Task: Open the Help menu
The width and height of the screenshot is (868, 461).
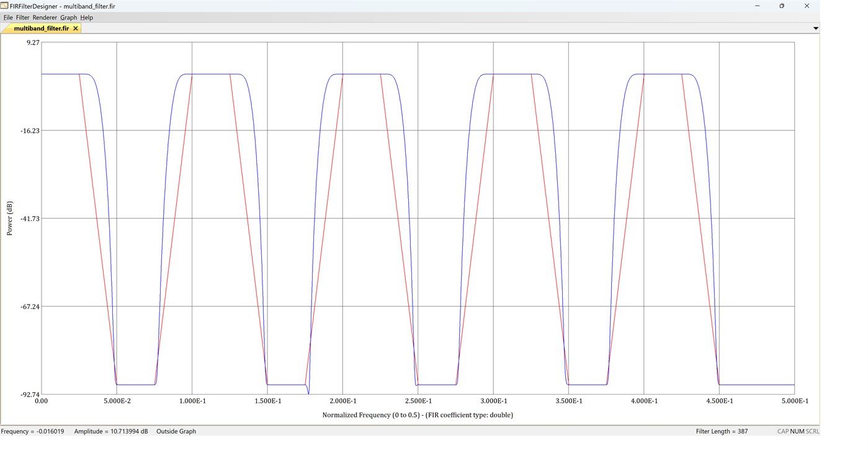Action: (86, 17)
